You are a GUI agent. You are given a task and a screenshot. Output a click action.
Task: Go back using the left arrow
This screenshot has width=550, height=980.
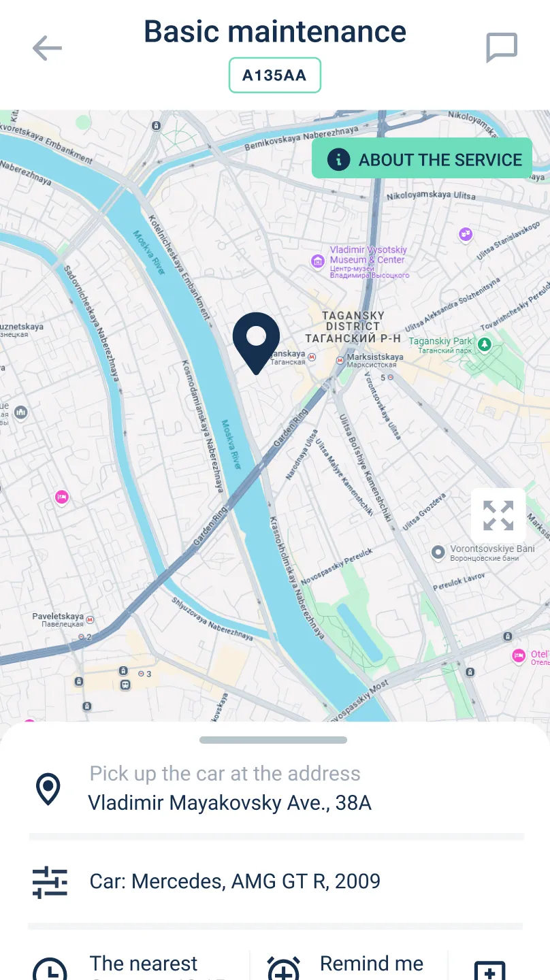[47, 48]
